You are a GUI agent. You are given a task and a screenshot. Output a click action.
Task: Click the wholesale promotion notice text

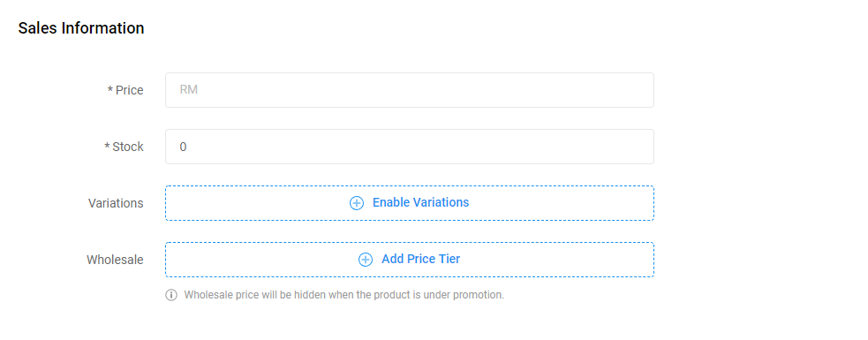point(343,295)
